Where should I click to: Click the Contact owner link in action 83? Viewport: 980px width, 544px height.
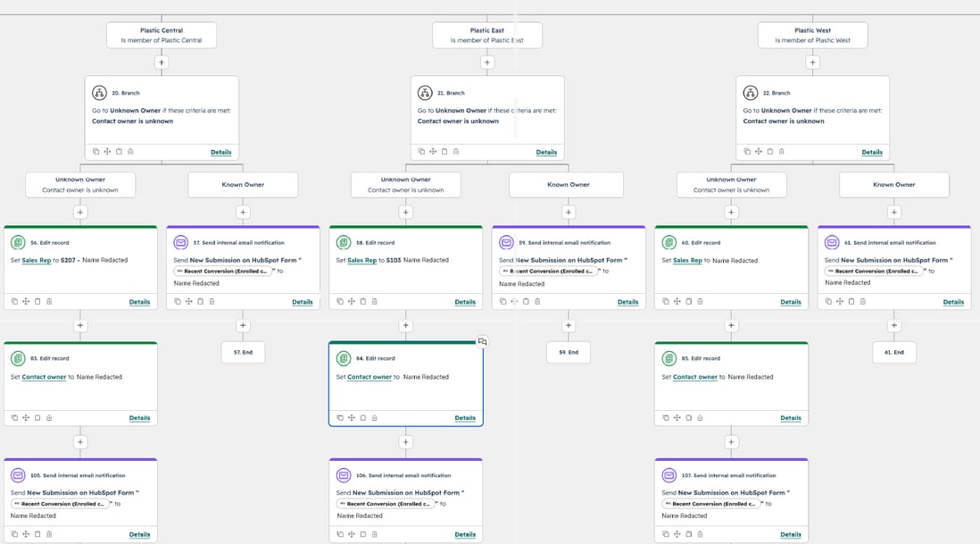tap(44, 377)
